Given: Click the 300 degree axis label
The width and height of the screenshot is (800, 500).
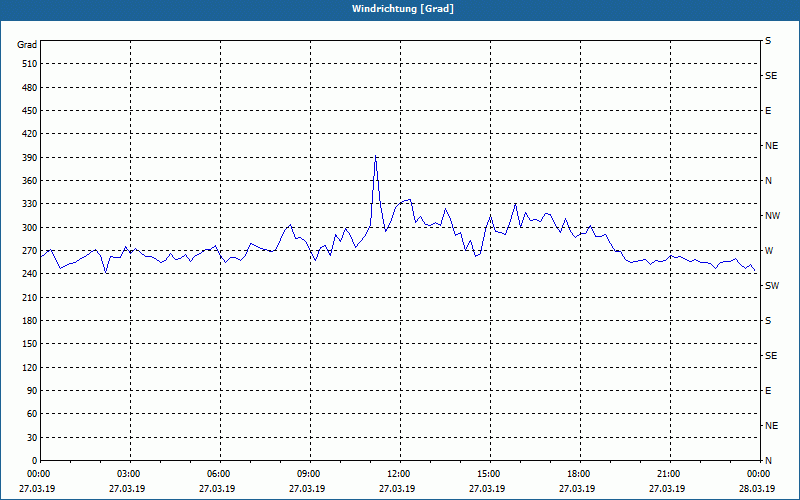Looking at the screenshot, I should click(30, 228).
